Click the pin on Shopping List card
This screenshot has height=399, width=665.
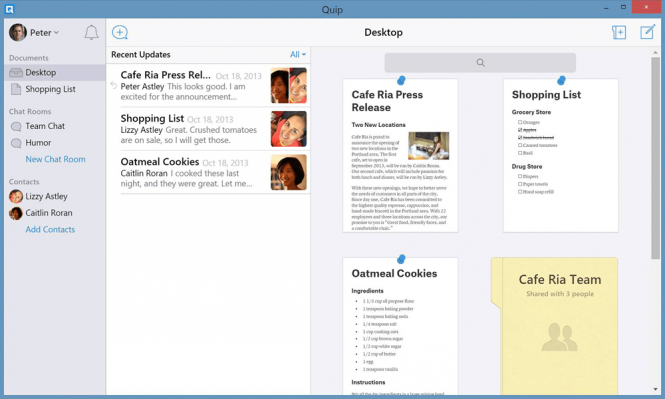[x=561, y=80]
